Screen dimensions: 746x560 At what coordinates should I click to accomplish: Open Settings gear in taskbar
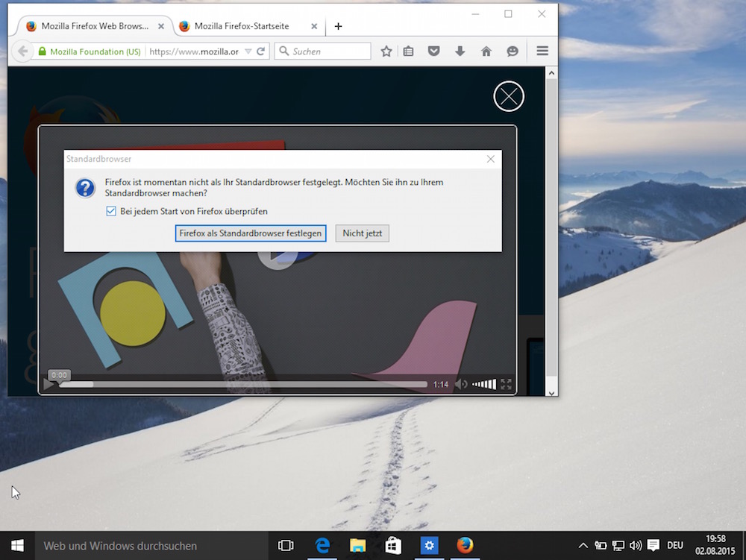[x=429, y=546]
